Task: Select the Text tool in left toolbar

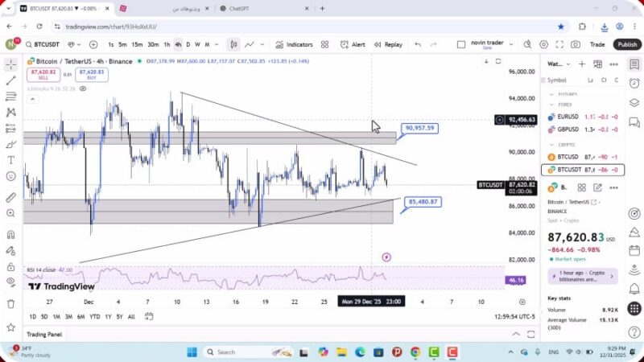Action: click(10, 160)
